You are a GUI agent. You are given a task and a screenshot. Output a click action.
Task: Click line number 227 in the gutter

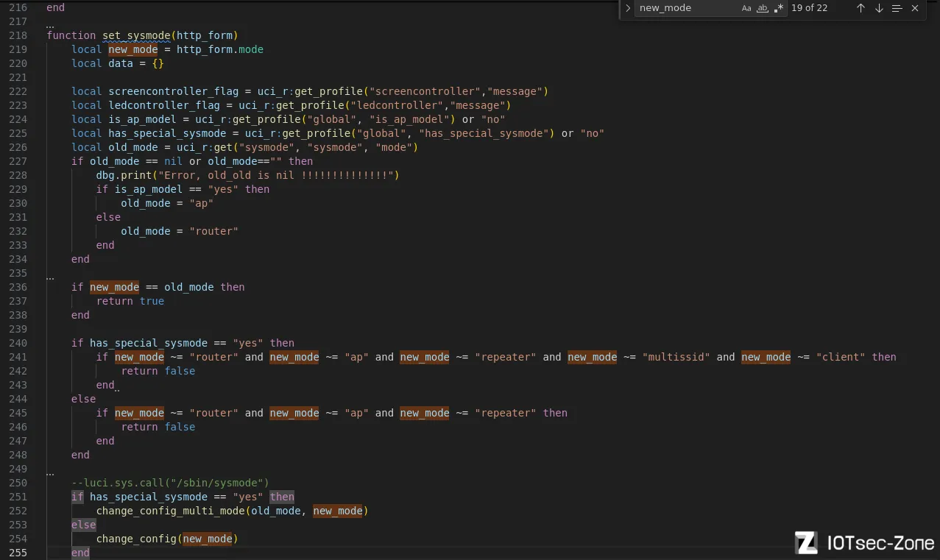pos(18,161)
